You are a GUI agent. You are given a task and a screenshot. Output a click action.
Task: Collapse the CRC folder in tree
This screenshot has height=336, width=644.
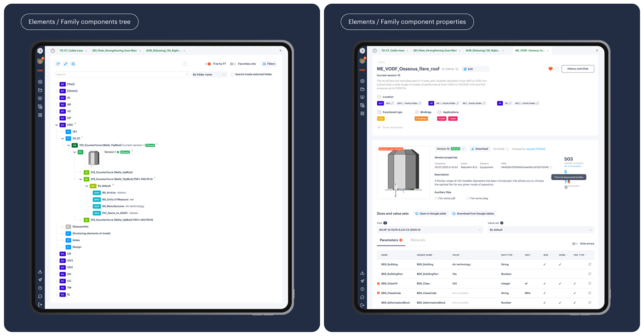pos(57,125)
